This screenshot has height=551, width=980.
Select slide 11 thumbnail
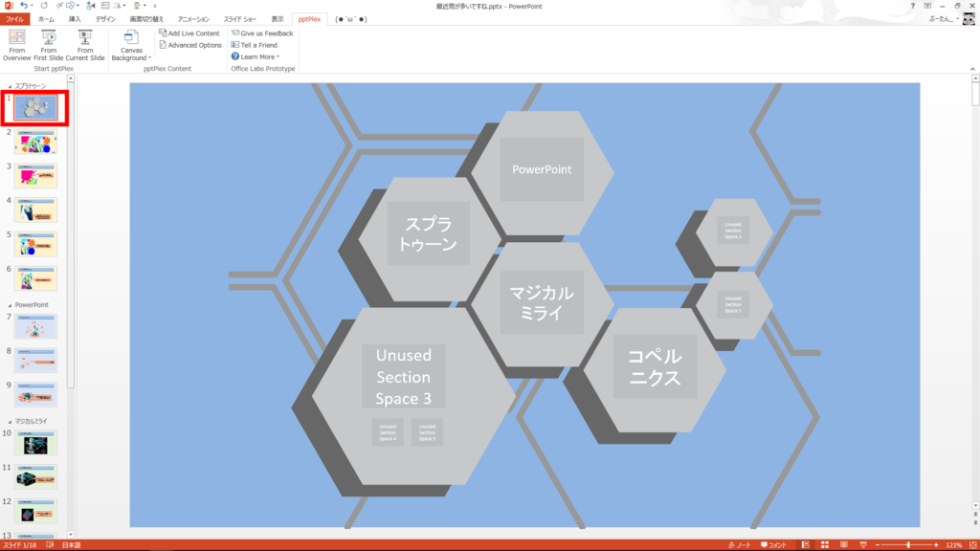coord(35,477)
